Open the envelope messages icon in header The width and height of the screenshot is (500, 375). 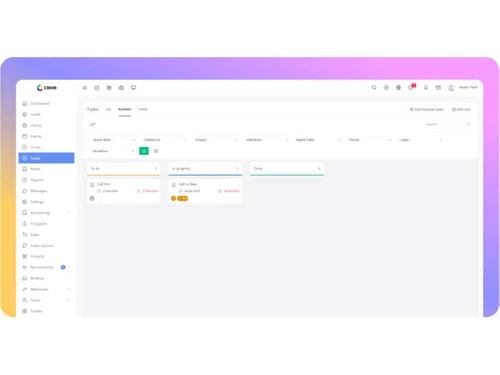(x=438, y=87)
